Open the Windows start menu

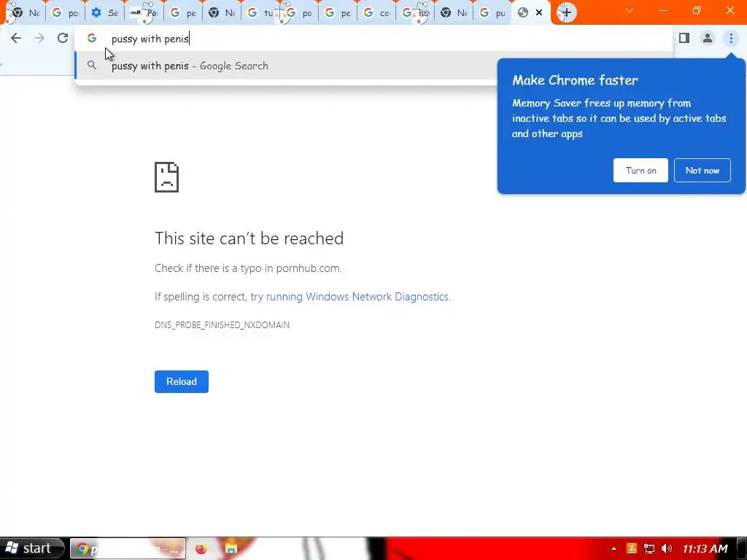[31, 548]
